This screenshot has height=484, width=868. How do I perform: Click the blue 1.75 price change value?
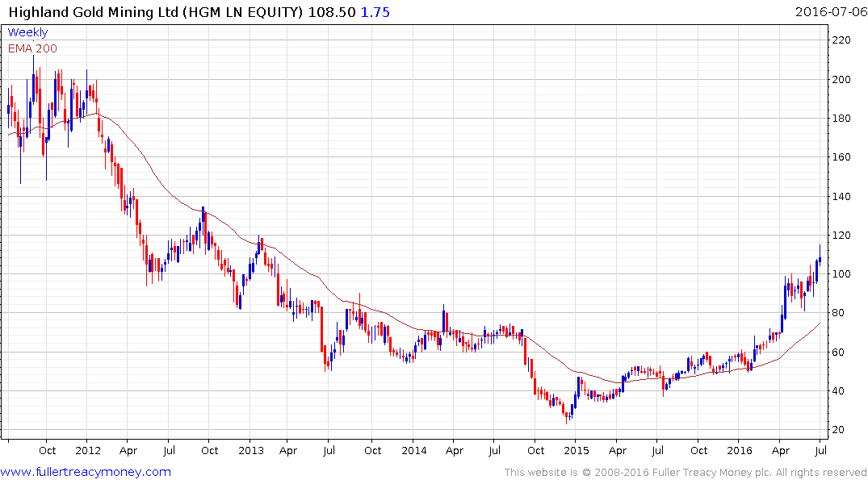coord(375,12)
